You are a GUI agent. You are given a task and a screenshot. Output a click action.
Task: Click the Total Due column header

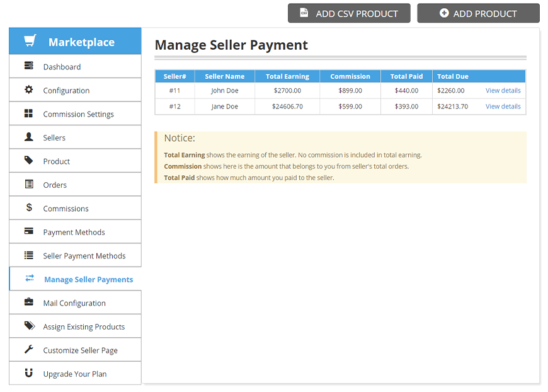(453, 76)
